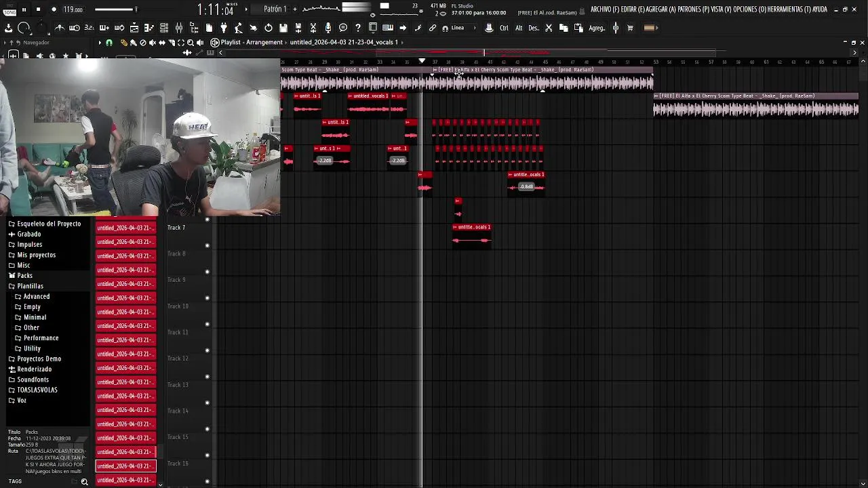
Task: Click the Stop transport button
Action: coord(38,9)
